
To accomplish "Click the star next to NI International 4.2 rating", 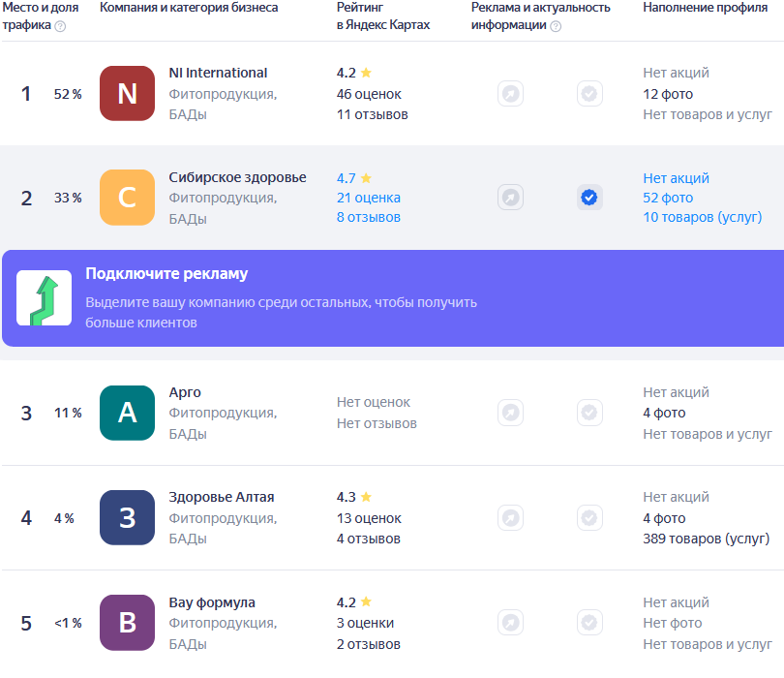I will (x=366, y=73).
